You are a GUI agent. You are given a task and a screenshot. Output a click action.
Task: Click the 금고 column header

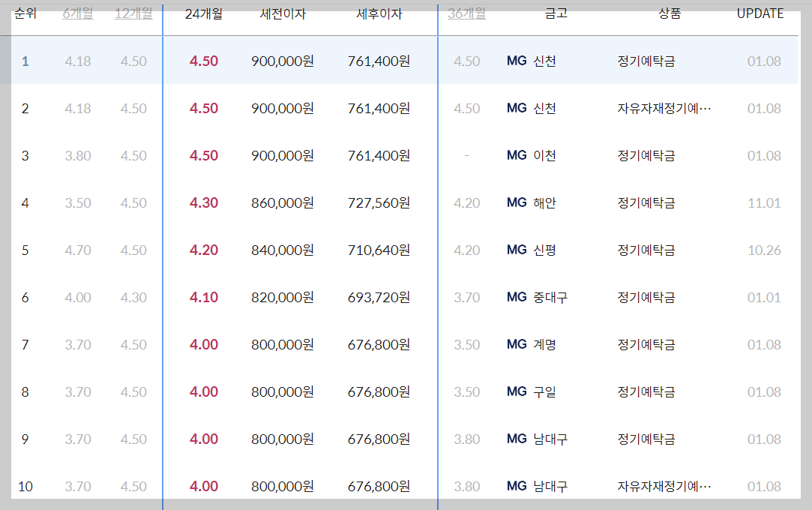tap(556, 13)
